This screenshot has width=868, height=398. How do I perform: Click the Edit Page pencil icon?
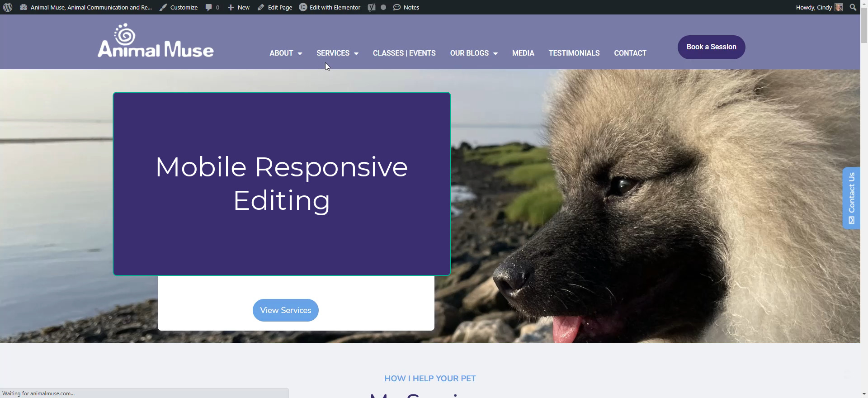pos(261,7)
